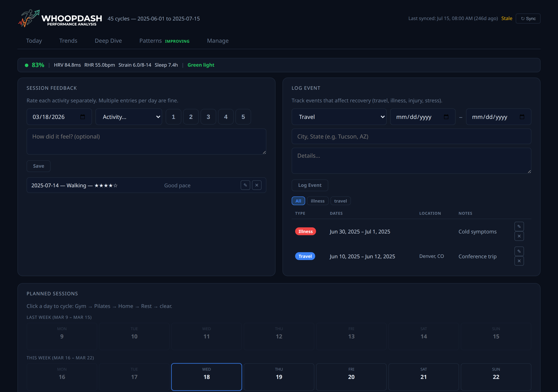This screenshot has width=558, height=392.
Task: Edit the Denver conference trip event
Action: point(519,251)
